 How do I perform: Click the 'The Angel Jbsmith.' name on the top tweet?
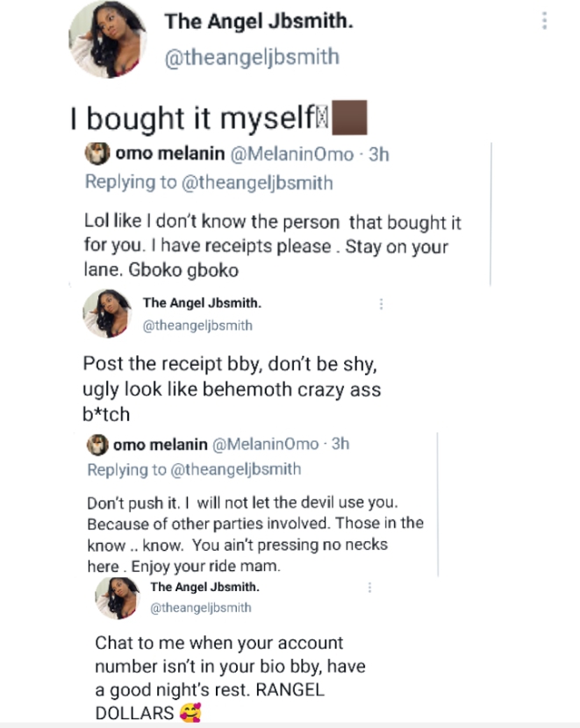coord(259,22)
